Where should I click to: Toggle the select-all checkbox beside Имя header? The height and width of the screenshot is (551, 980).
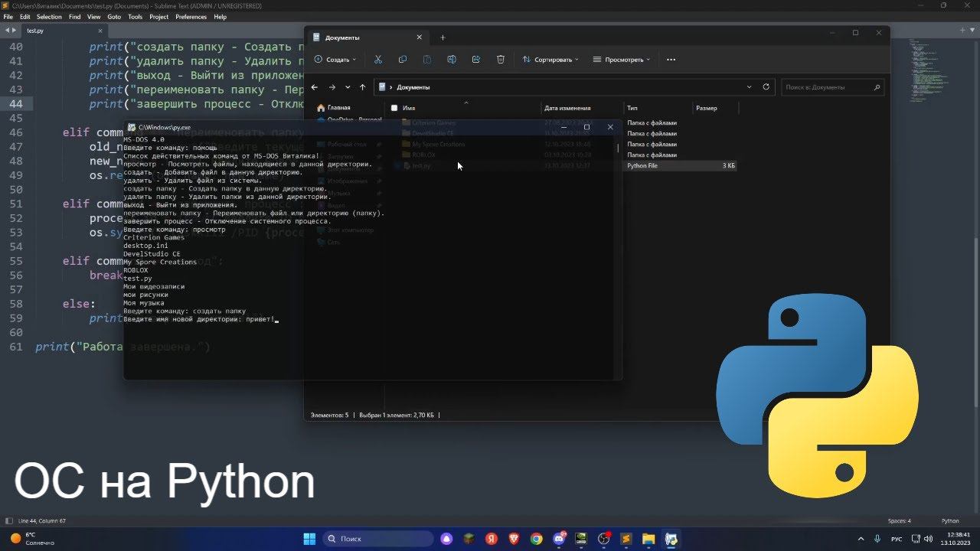coord(394,108)
